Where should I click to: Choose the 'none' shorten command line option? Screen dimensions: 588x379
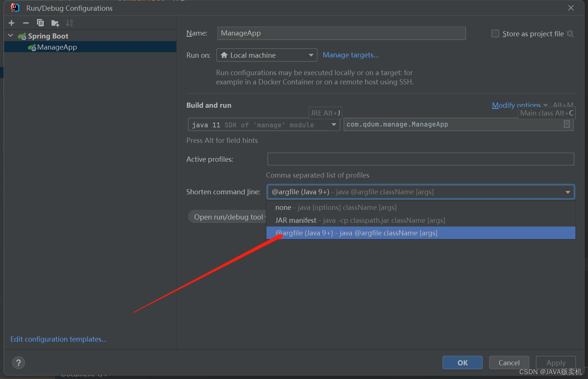pos(421,208)
